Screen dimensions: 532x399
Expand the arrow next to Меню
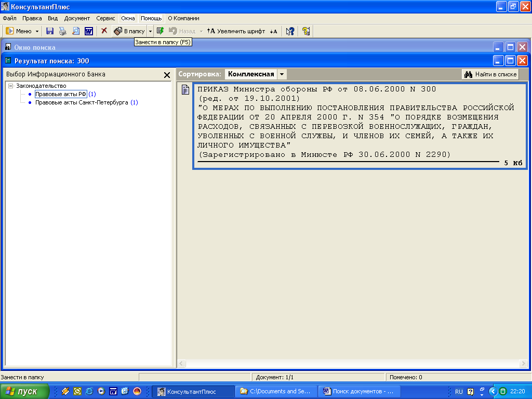[x=37, y=31]
